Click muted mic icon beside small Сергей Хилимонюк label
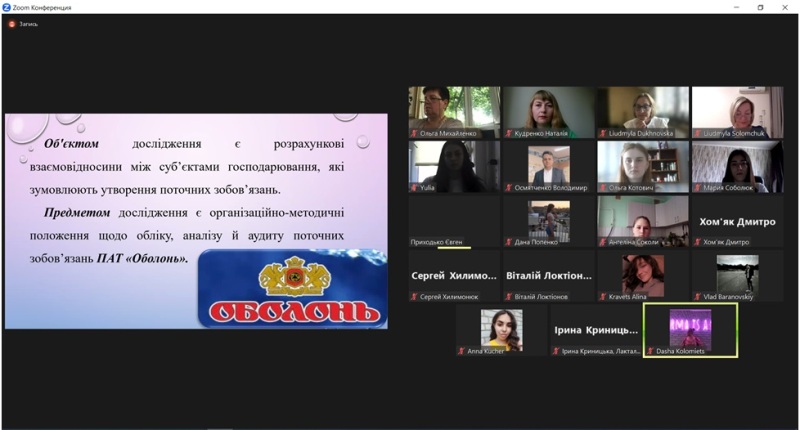The height and width of the screenshot is (430, 800). click(414, 296)
